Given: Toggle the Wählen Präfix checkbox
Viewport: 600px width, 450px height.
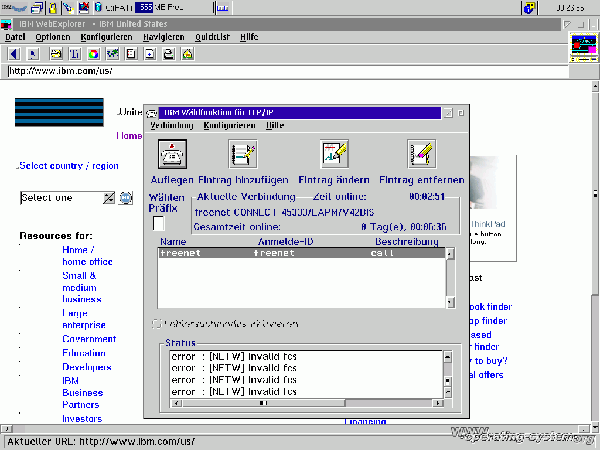Looking at the screenshot, I should [x=158, y=223].
